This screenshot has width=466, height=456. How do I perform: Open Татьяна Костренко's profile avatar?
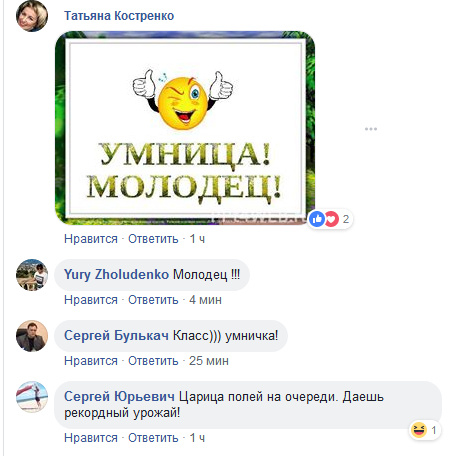click(32, 16)
